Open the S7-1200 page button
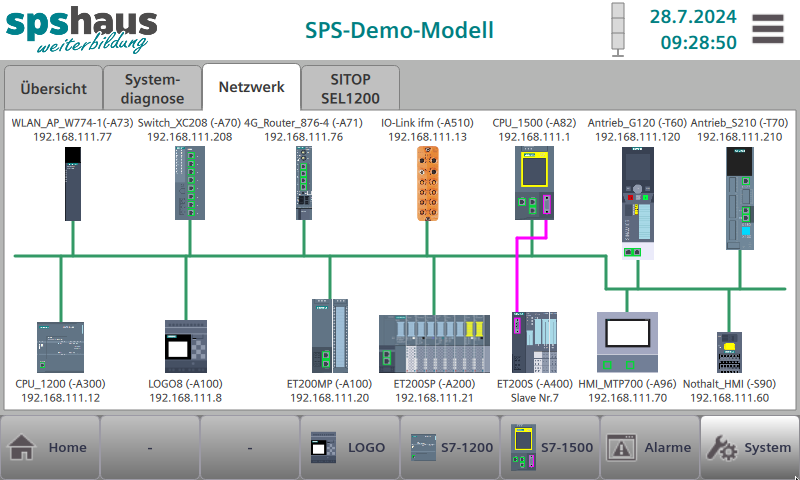The image size is (800, 480). (449, 447)
